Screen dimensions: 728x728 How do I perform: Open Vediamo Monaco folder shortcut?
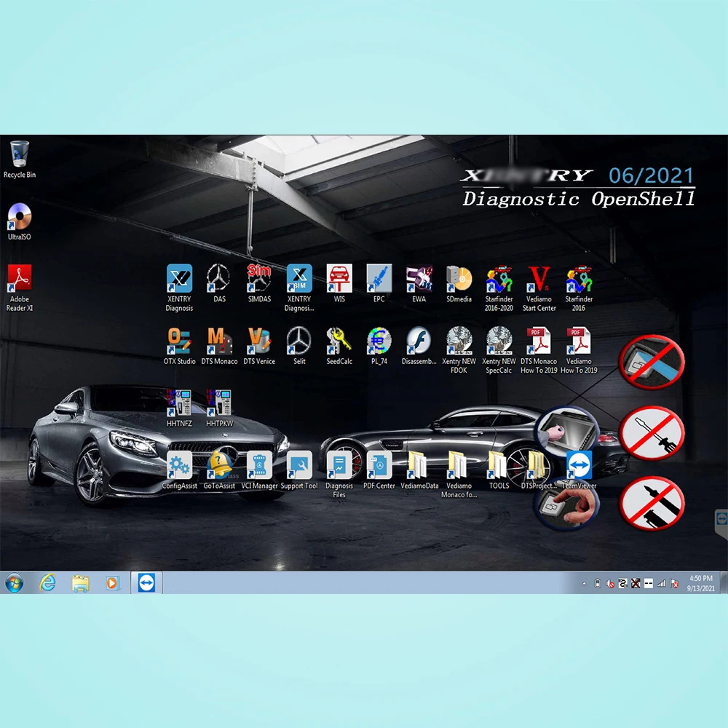(x=459, y=474)
